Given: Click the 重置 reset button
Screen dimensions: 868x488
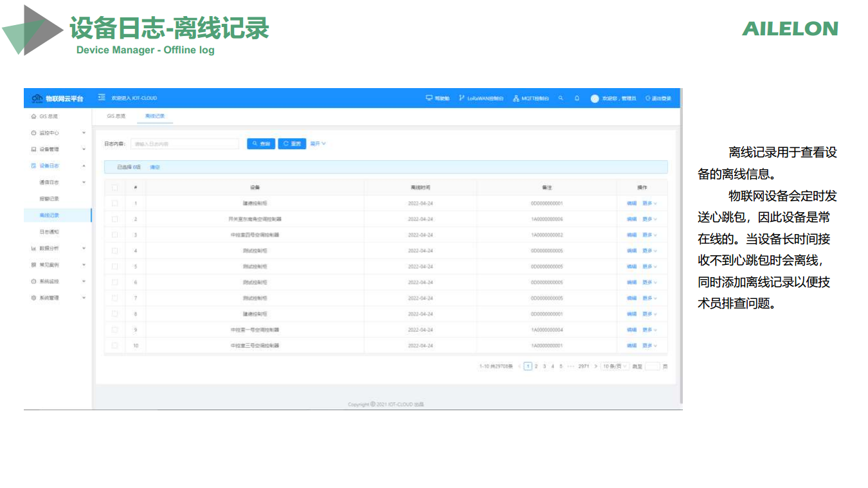Looking at the screenshot, I should click(x=292, y=144).
